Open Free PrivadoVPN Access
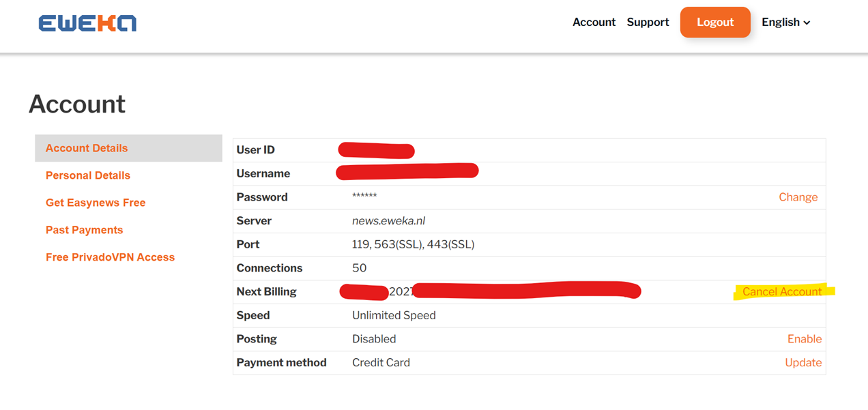 coord(111,257)
